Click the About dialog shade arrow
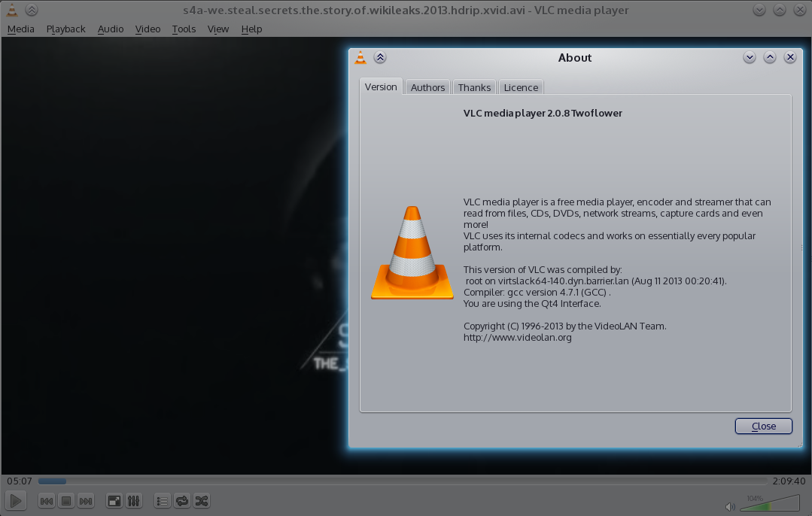812x516 pixels. [x=380, y=57]
